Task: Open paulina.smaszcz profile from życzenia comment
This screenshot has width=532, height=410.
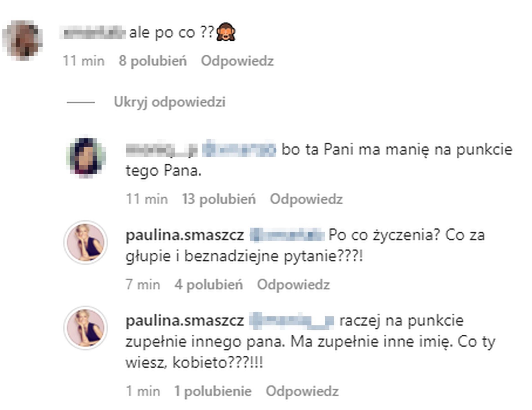Action: 185,235
